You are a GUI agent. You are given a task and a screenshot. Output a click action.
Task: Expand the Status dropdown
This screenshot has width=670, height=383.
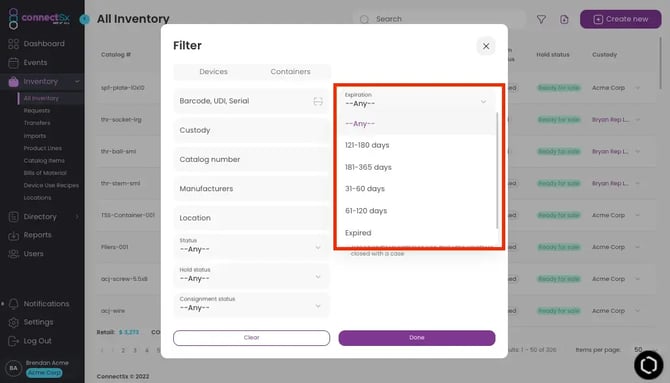[x=251, y=246]
